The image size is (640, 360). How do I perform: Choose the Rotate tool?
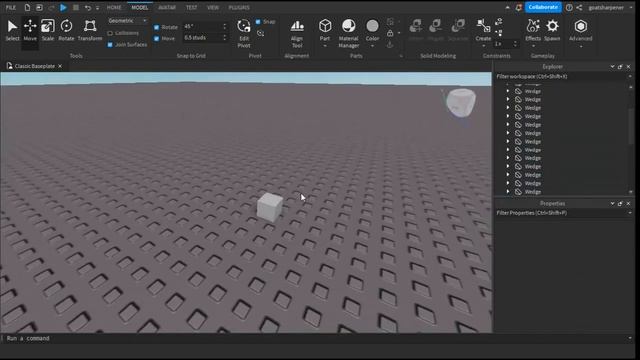click(x=66, y=31)
